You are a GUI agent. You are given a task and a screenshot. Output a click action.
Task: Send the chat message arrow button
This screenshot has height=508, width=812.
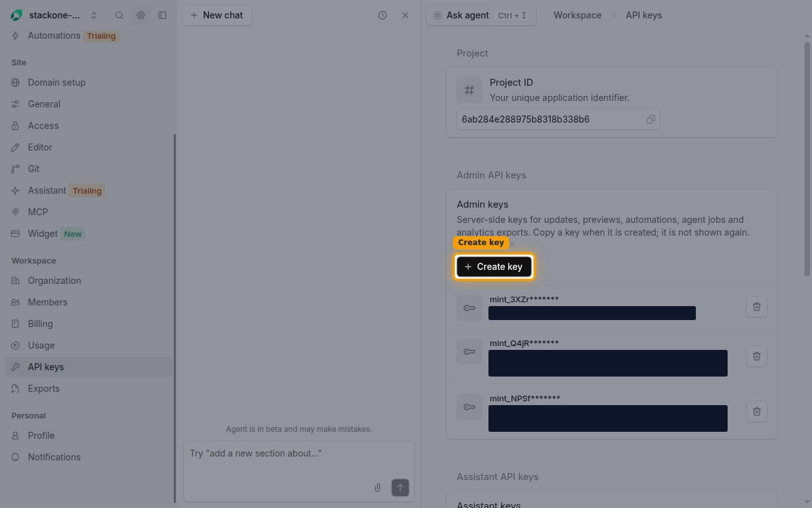pyautogui.click(x=400, y=488)
